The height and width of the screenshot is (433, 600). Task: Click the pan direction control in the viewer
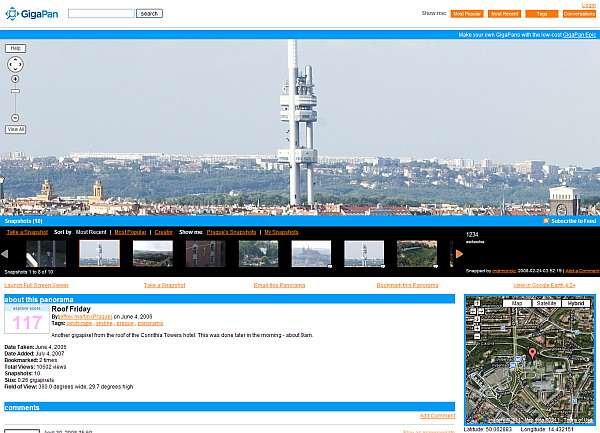pos(15,64)
